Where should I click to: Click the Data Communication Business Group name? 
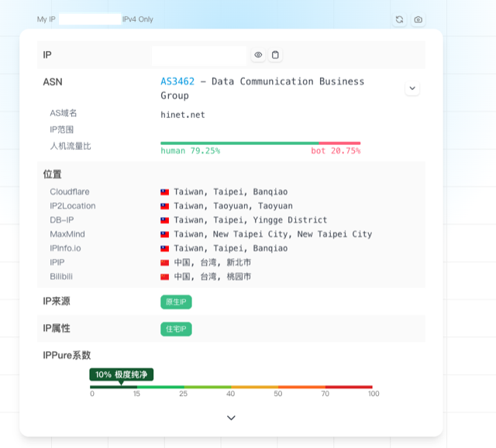click(x=262, y=88)
